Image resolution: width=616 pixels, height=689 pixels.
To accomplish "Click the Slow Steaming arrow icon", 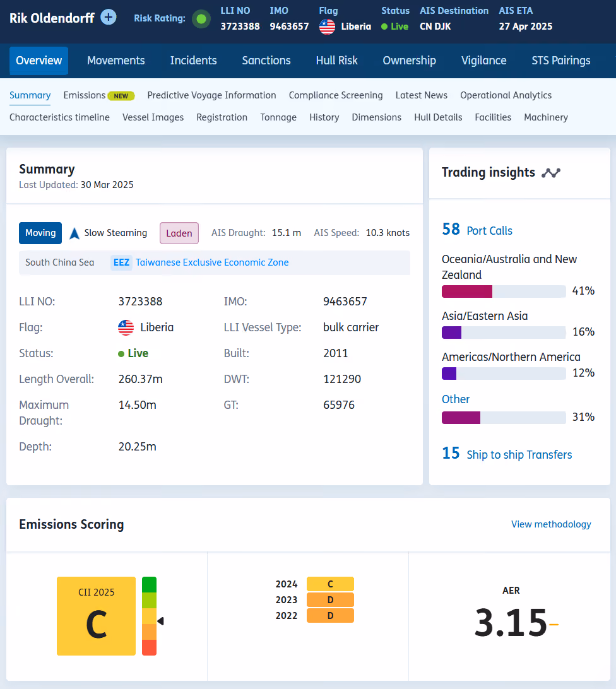I will (74, 233).
